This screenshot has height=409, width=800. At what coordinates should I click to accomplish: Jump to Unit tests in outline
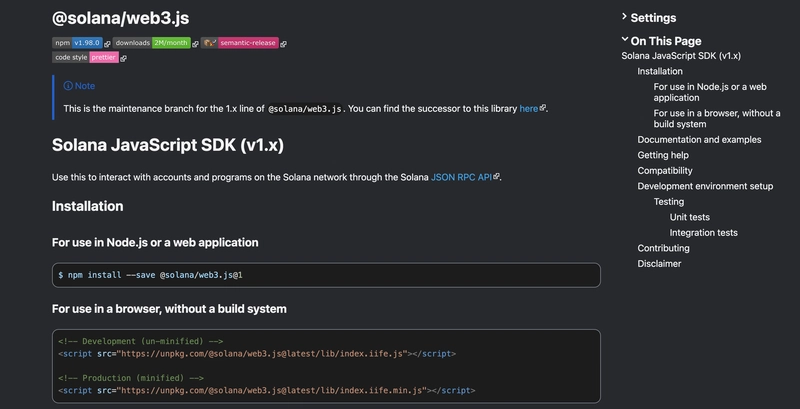[689, 217]
